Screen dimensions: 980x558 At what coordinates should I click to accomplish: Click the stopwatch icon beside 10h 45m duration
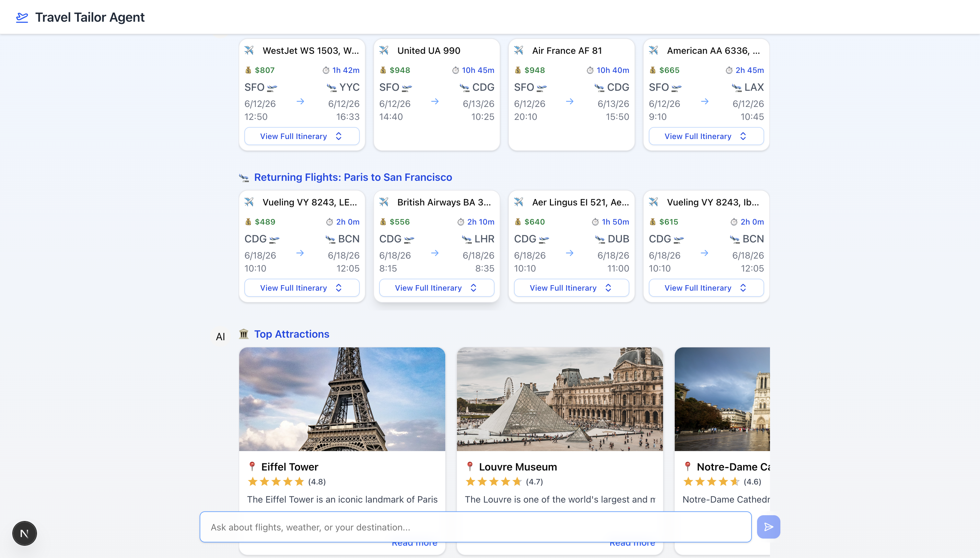tap(455, 70)
